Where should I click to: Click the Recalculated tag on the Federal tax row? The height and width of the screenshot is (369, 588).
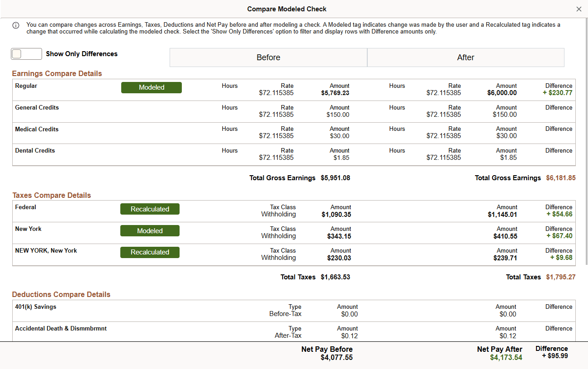click(150, 209)
